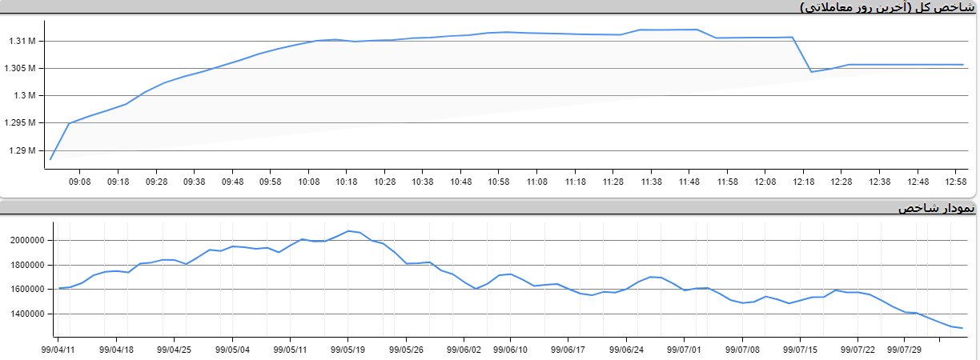Click the 1.29 M y-axis label
Image resolution: width=980 pixels, height=360 pixels.
click(22, 150)
